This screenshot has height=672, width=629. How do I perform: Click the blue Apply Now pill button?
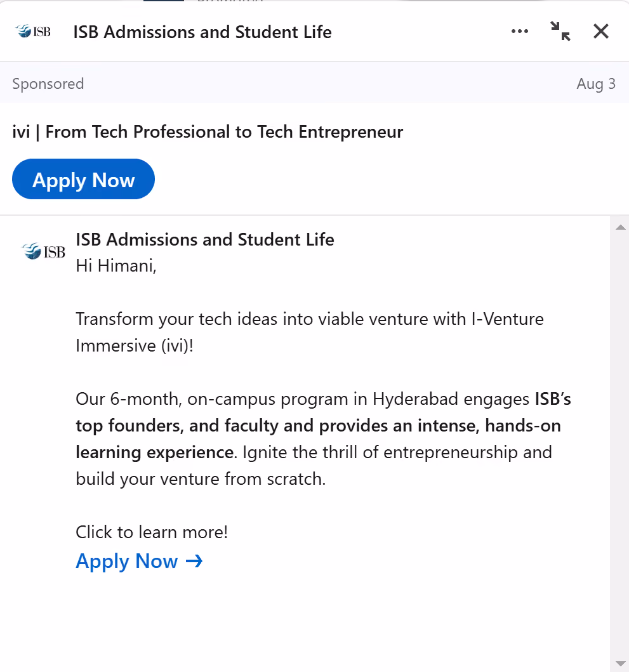click(83, 179)
